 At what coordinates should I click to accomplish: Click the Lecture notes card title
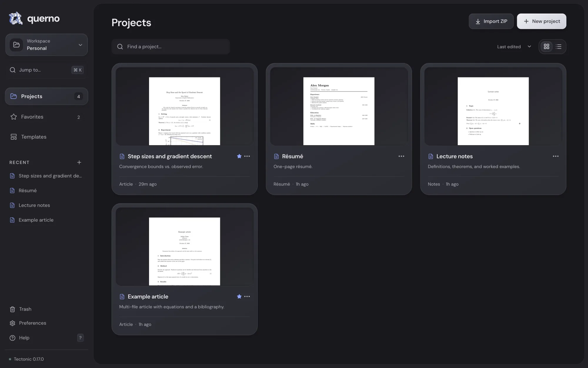(x=455, y=156)
